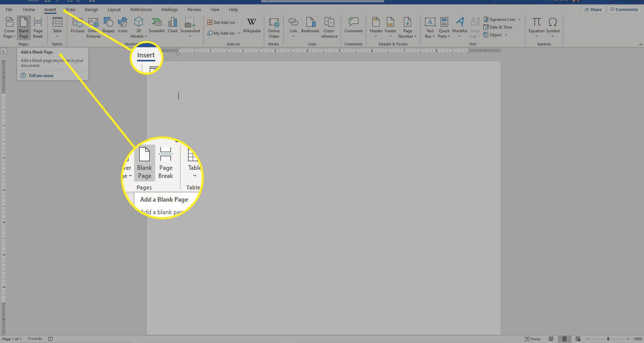The width and height of the screenshot is (644, 343).
Task: Add a Bookmark
Action: click(x=310, y=26)
